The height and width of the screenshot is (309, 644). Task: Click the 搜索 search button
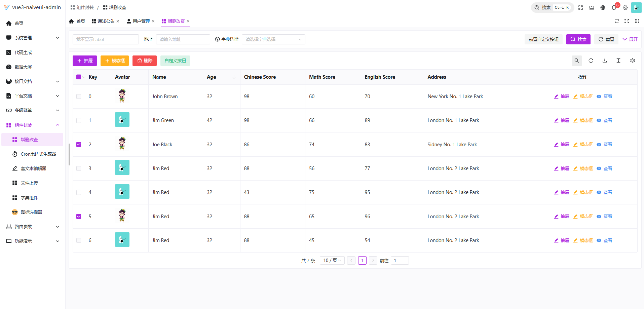[x=578, y=39]
